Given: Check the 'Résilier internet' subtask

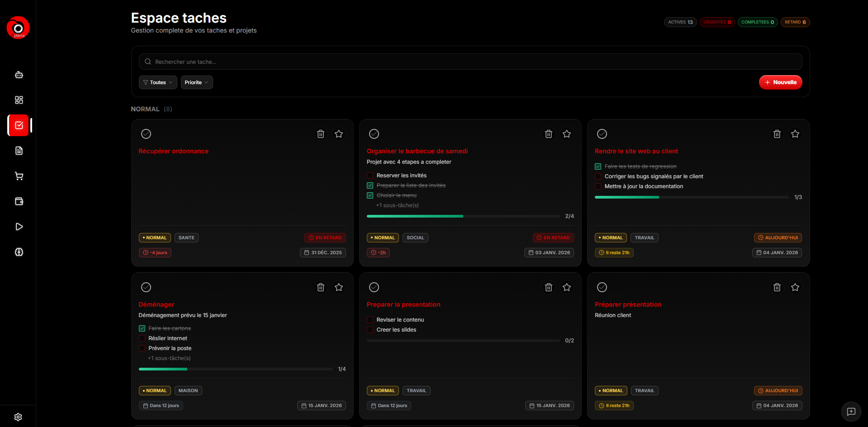Looking at the screenshot, I should pos(142,338).
